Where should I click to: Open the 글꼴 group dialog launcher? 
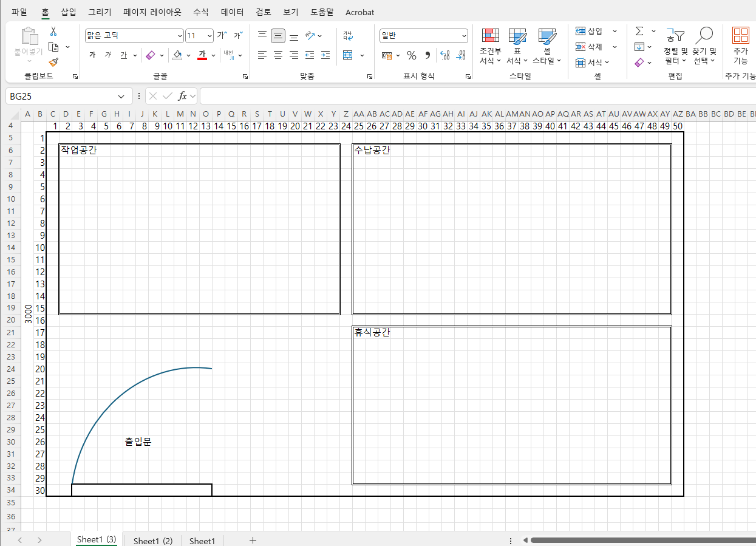point(245,77)
